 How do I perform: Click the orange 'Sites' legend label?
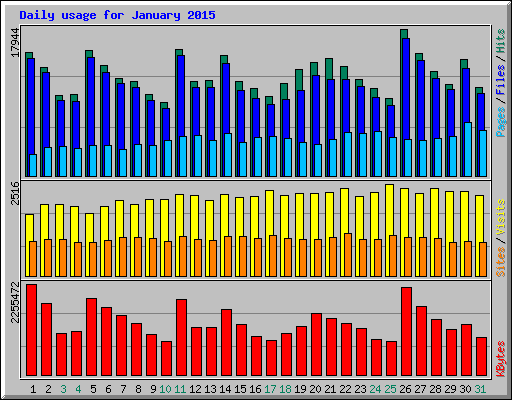pyautogui.click(x=501, y=262)
